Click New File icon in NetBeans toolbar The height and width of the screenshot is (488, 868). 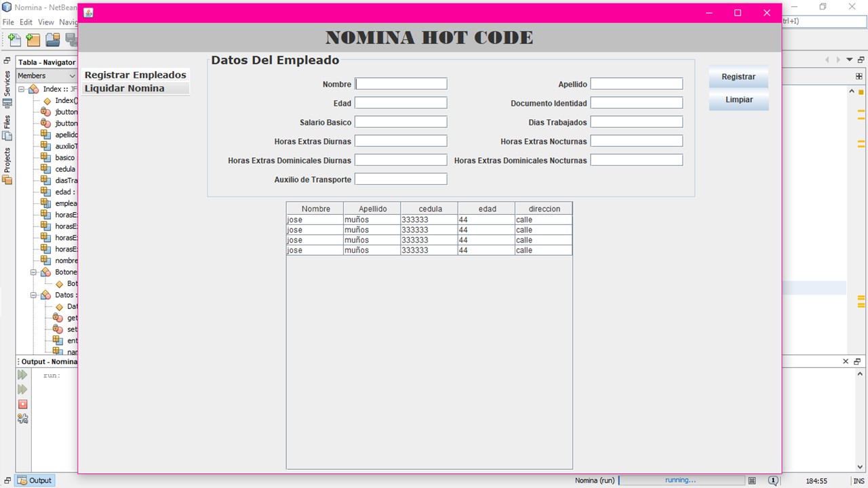14,40
